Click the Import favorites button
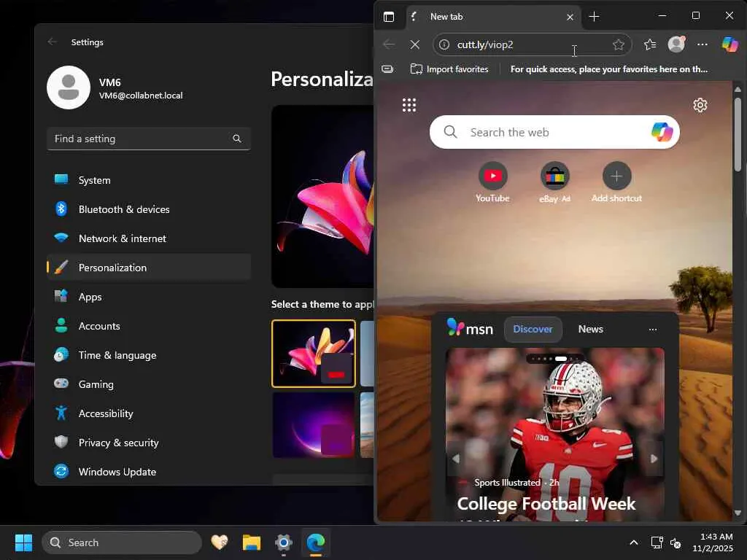Image resolution: width=747 pixels, height=560 pixels. coord(449,69)
